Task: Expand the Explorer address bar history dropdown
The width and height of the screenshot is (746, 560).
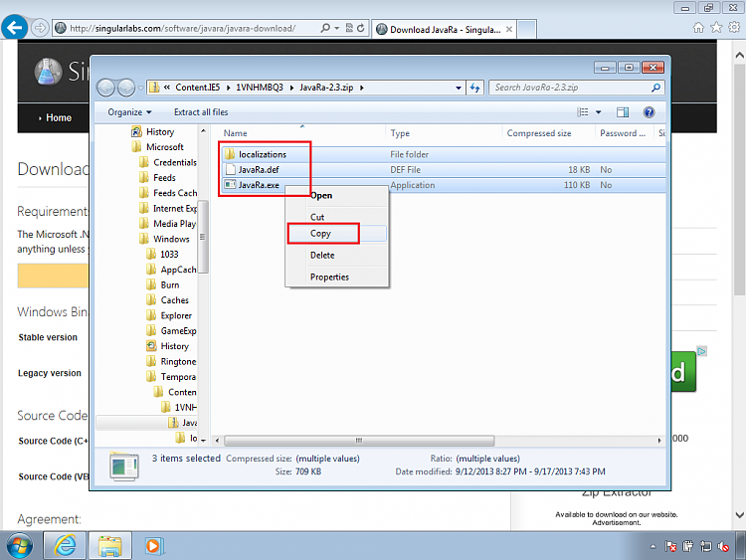Action: click(459, 88)
